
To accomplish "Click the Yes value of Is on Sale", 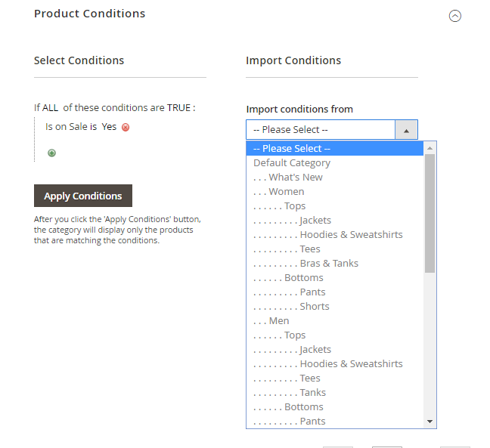I will (x=109, y=127).
